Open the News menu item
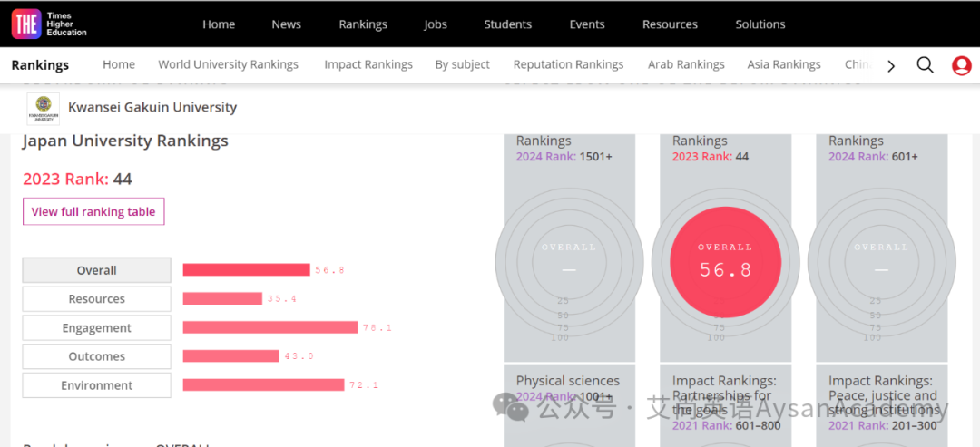This screenshot has height=447, width=980. 286,24
